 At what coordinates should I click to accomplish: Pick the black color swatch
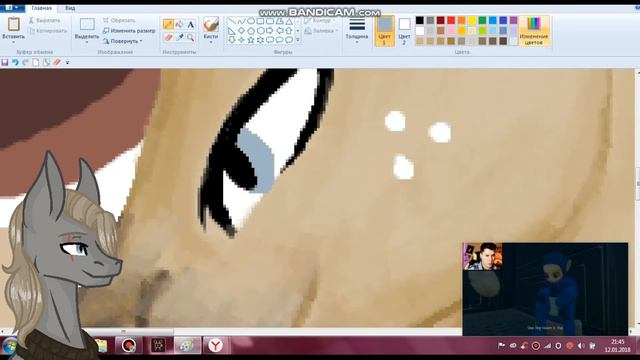coord(420,20)
